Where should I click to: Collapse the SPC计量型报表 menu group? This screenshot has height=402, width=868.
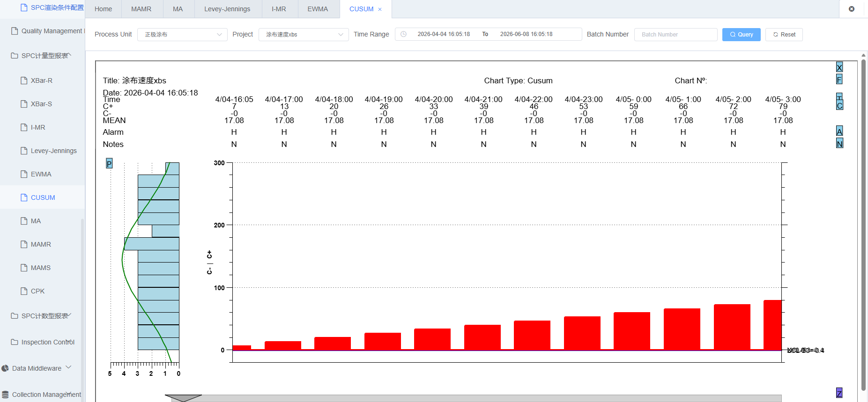69,55
